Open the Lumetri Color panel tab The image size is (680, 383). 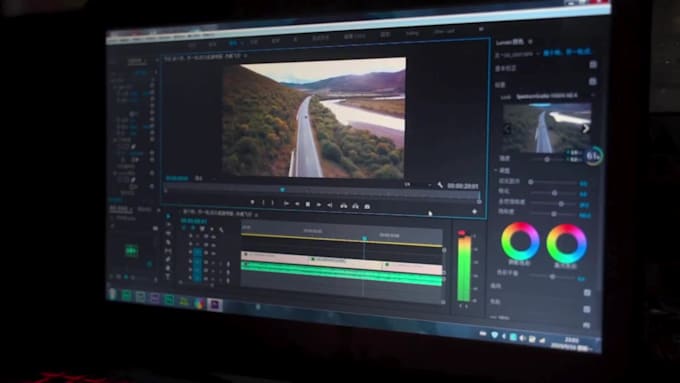(x=510, y=42)
